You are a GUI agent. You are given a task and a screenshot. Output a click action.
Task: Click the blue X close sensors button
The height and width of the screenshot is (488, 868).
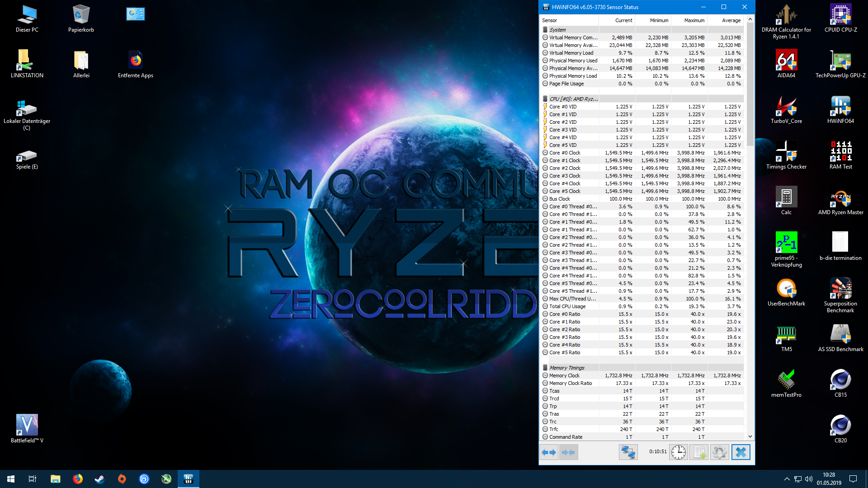[x=741, y=452]
